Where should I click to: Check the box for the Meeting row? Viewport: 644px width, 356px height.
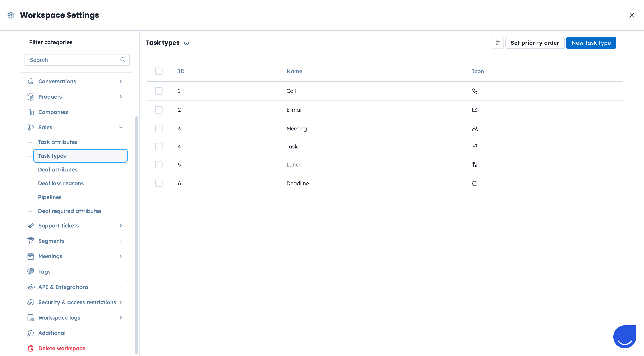tap(159, 129)
